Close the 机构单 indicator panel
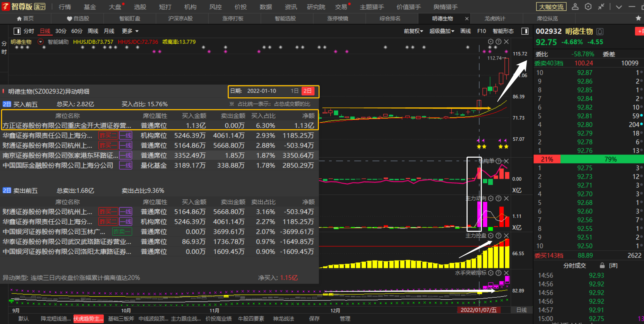Viewport: 644px width, 324px height. point(506,161)
